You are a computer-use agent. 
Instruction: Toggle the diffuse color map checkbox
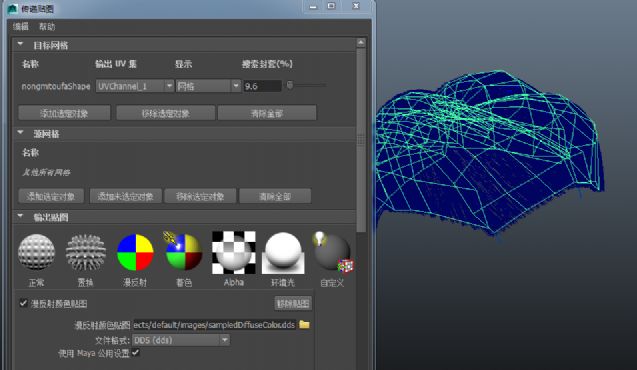23,303
